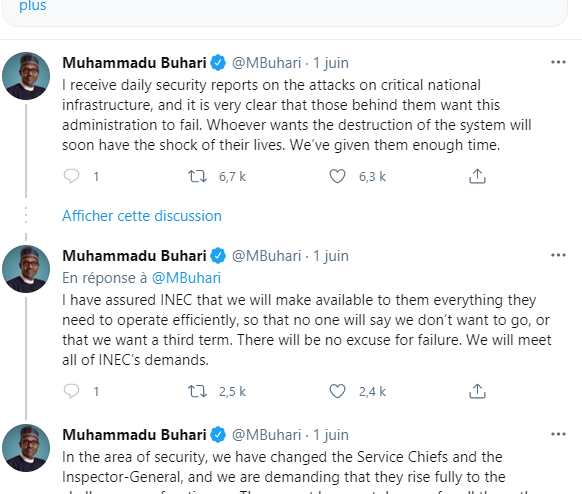Open the '1 juin' timestamp of INEC tweet
Image resolution: width=582 pixels, height=494 pixels.
(331, 256)
